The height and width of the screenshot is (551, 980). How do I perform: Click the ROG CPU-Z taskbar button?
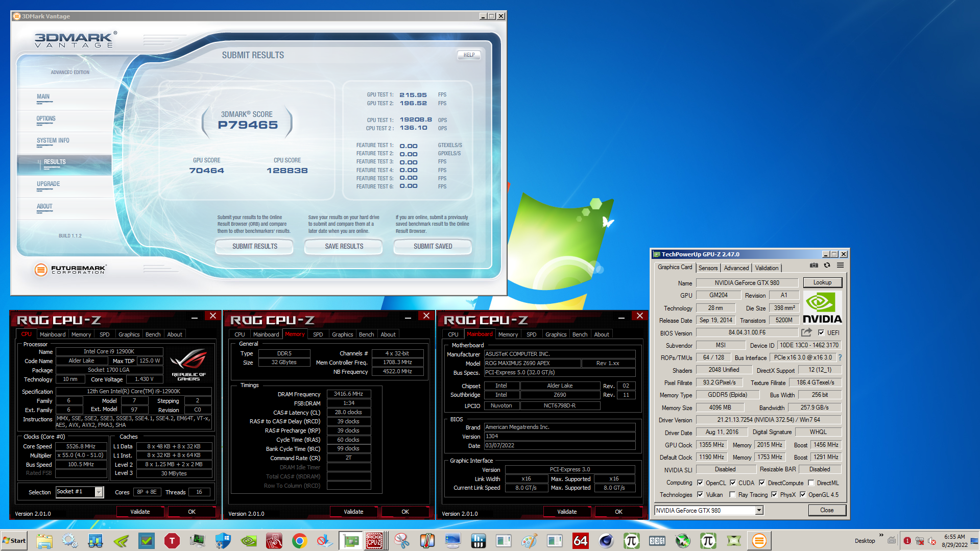(x=375, y=541)
